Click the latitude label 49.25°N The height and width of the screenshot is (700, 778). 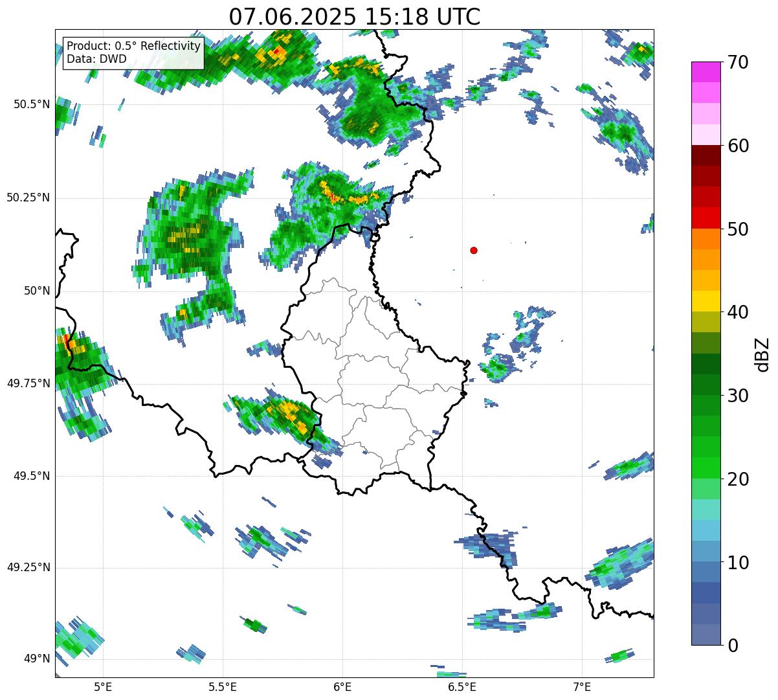click(28, 568)
